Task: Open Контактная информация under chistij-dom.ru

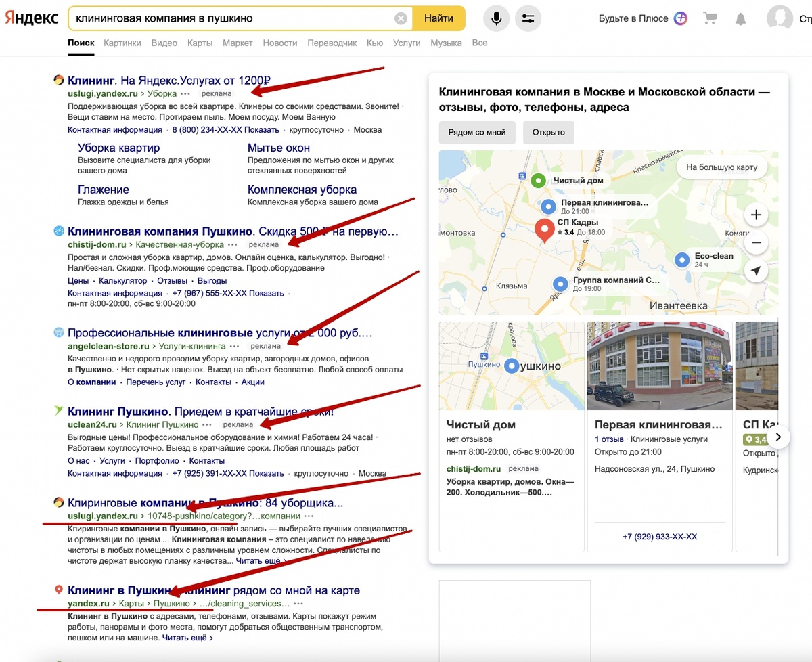Action: 115,294
